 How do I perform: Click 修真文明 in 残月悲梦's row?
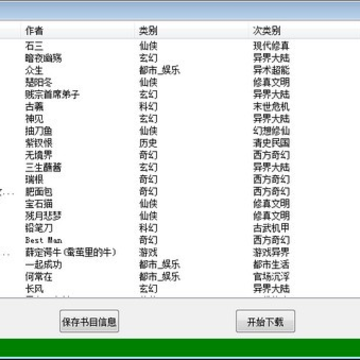(271, 216)
